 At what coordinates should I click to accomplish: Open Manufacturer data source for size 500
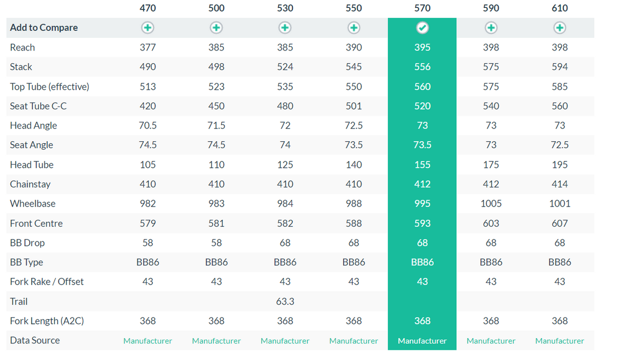point(216,341)
